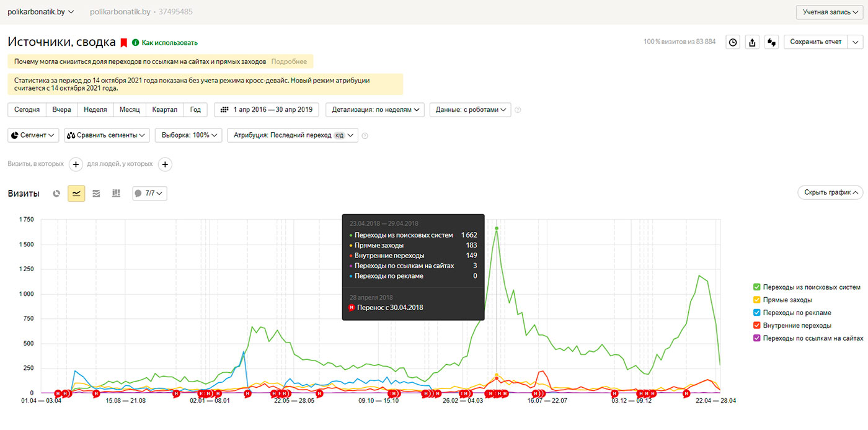Open the Как использовать link
Image resolution: width=868 pixels, height=430 pixels.
170,43
